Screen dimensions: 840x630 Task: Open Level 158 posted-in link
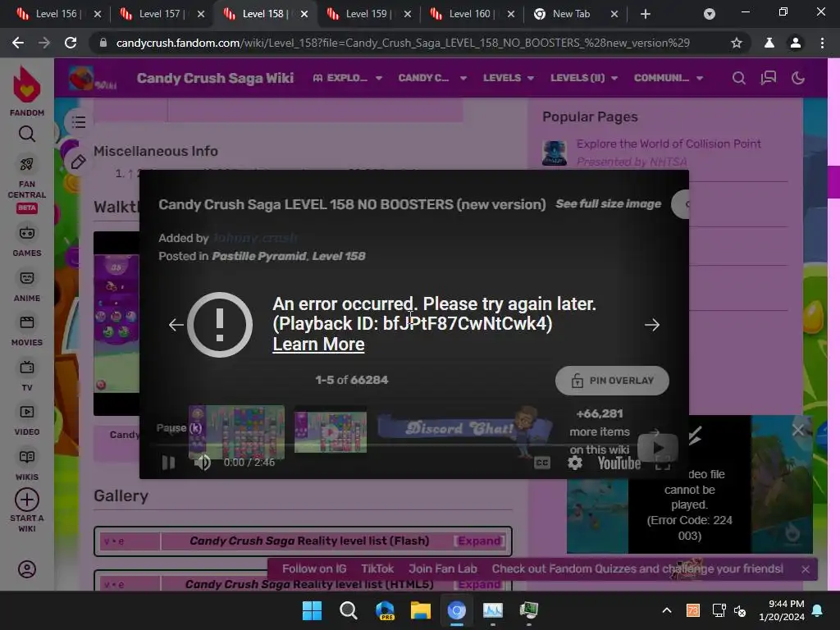pyautogui.click(x=339, y=256)
